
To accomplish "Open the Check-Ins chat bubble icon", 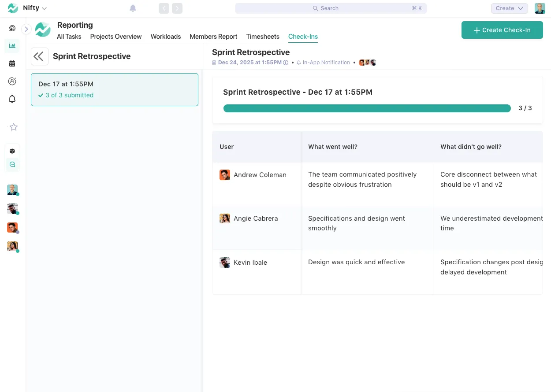I will tap(12, 164).
